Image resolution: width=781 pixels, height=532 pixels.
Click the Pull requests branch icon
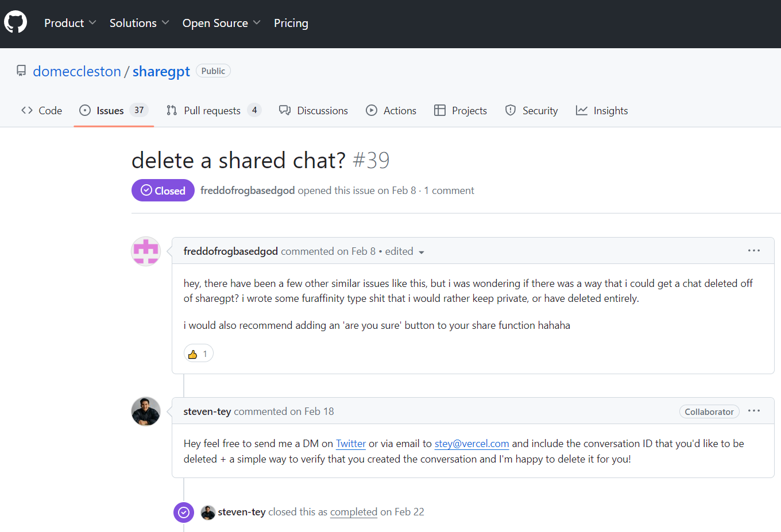(x=172, y=110)
